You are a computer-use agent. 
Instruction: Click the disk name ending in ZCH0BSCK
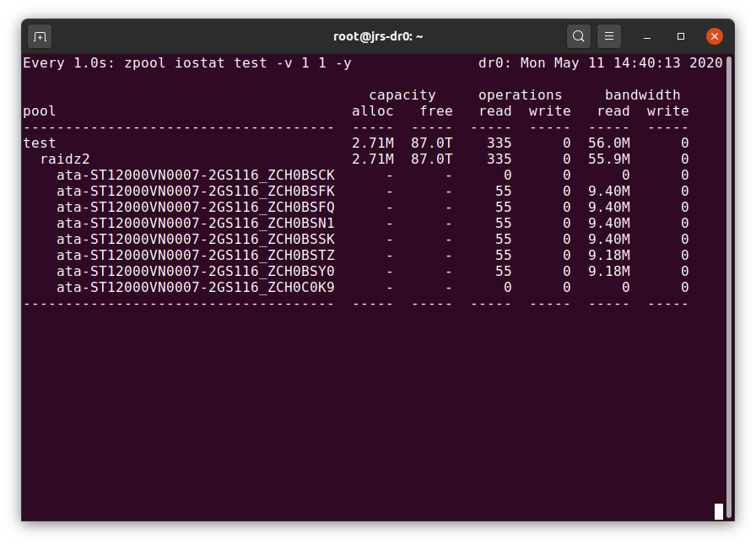point(195,175)
